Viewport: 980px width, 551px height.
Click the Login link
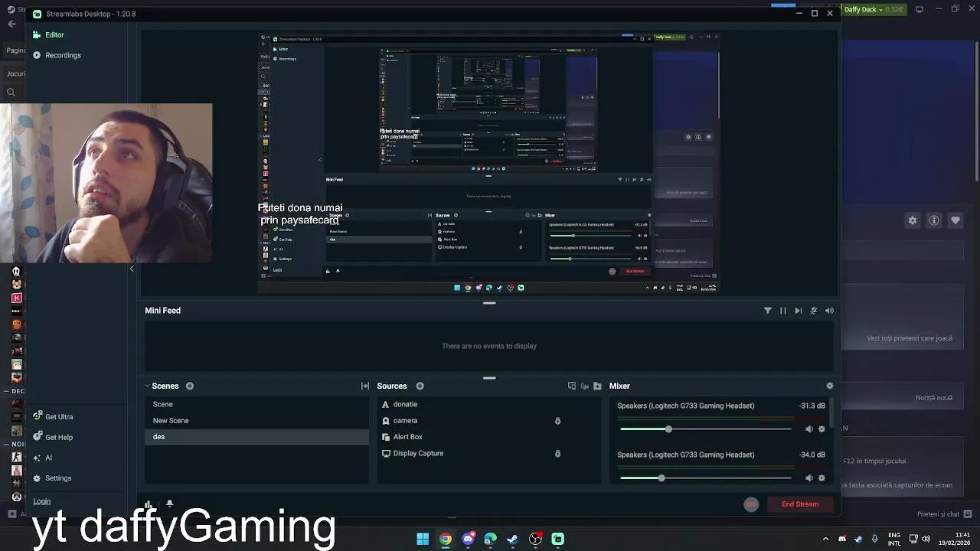tap(41, 501)
